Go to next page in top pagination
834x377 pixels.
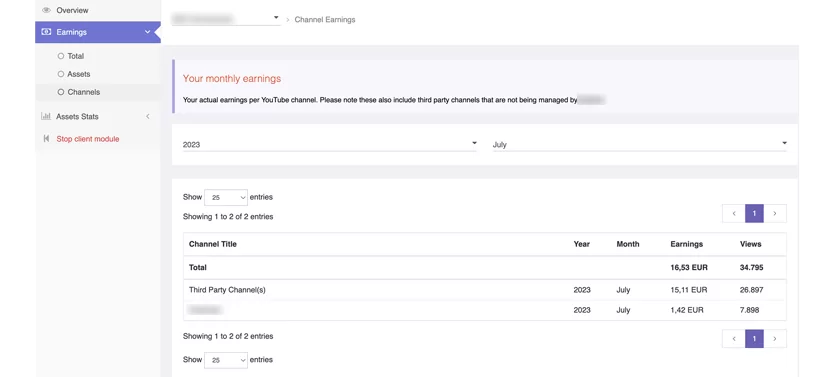[x=775, y=213]
